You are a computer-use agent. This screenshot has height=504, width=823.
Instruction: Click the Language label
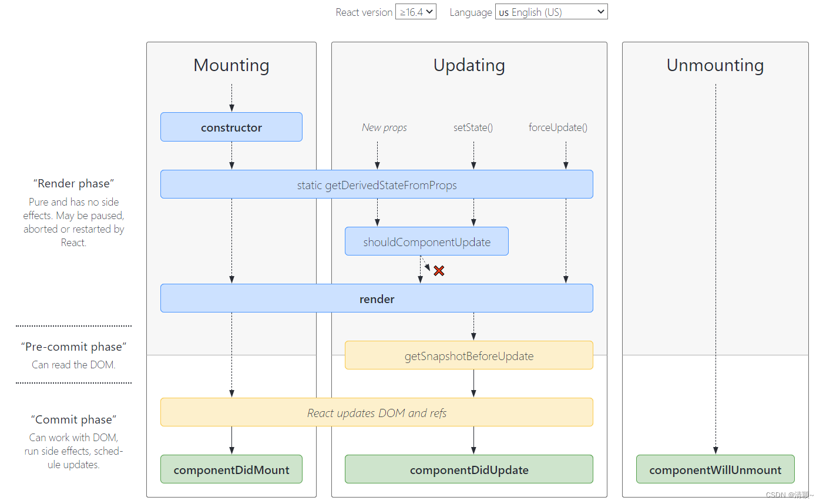coord(471,12)
